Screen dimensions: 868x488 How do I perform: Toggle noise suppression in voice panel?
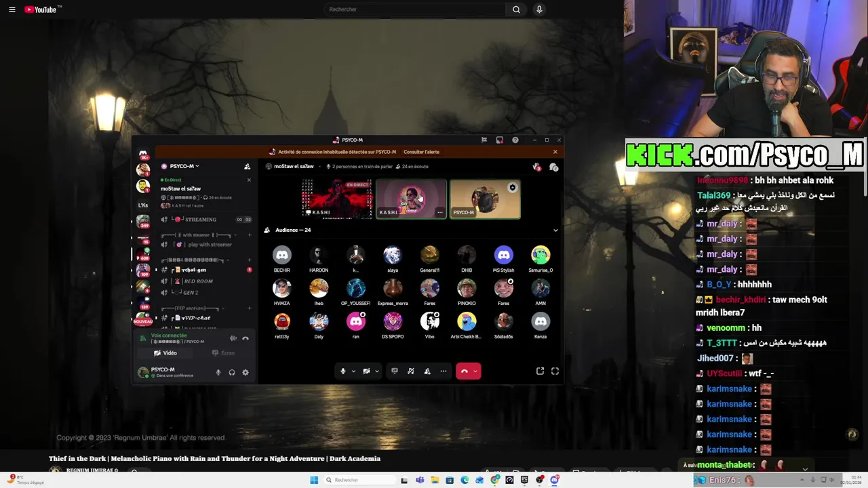pos(233,338)
